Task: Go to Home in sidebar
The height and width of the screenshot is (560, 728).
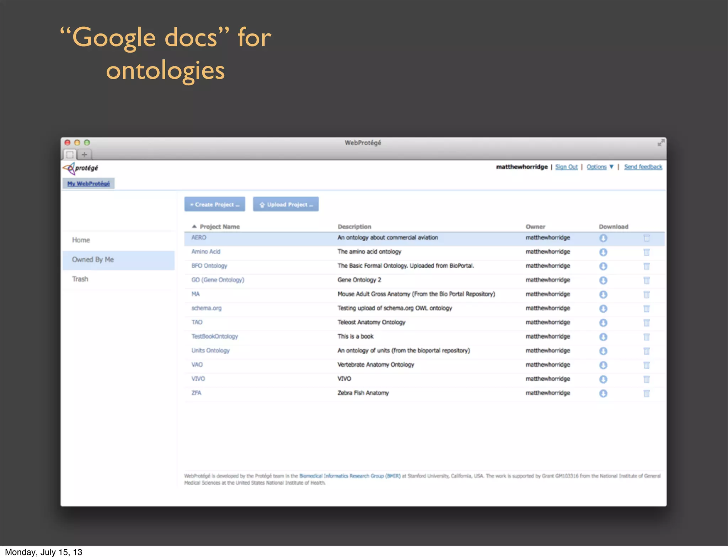Action: click(81, 240)
